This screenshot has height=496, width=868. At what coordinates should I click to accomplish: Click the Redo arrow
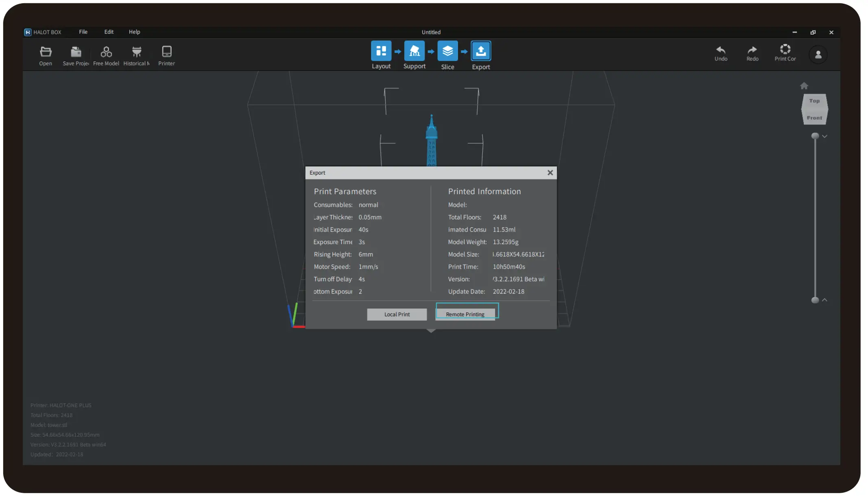pyautogui.click(x=752, y=50)
